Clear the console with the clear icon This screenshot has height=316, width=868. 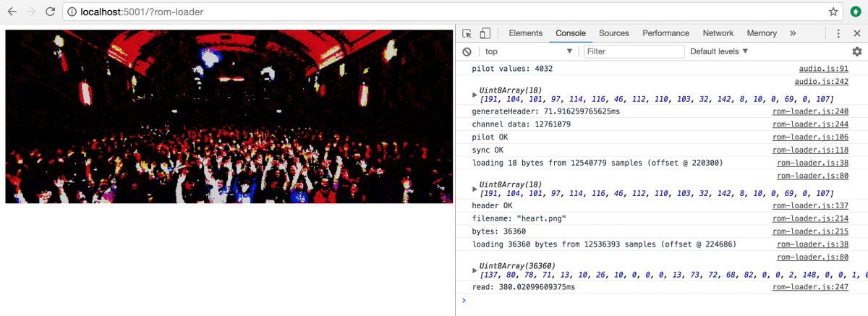467,52
